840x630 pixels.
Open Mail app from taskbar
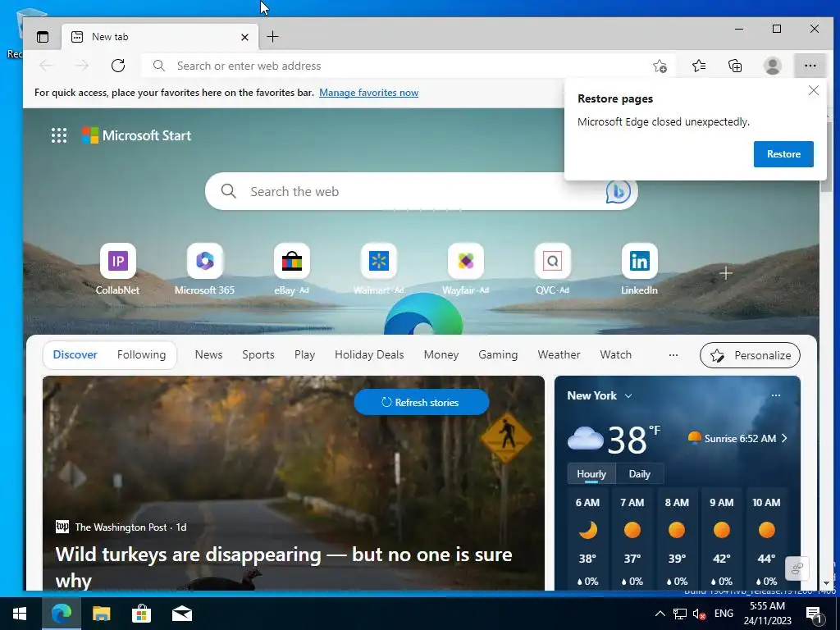click(x=181, y=614)
